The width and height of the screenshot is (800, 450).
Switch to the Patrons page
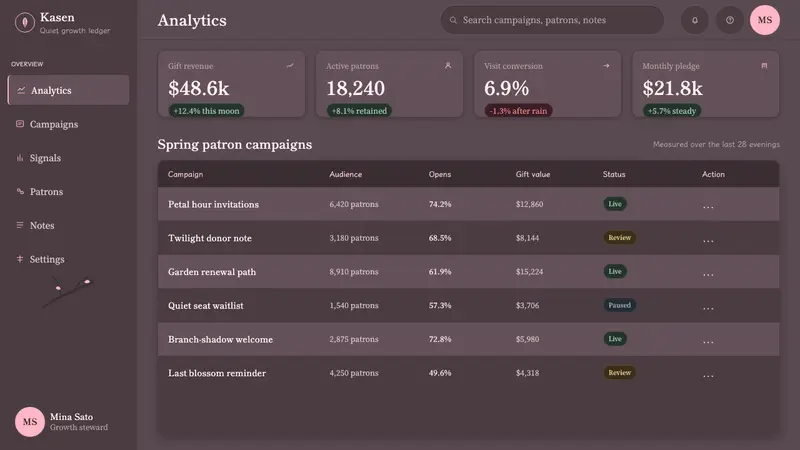68,191
